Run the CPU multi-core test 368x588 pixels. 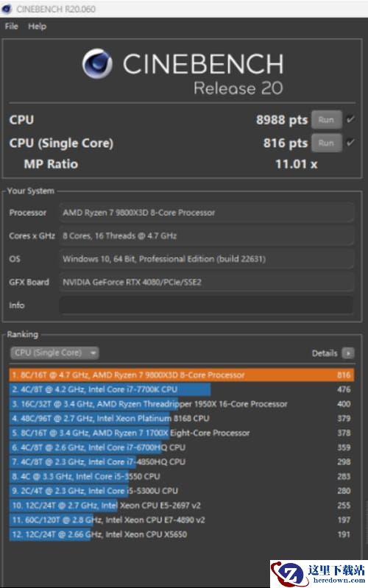tap(326, 120)
